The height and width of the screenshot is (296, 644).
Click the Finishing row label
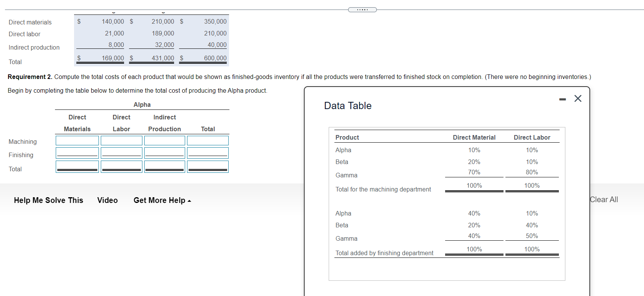coord(21,155)
